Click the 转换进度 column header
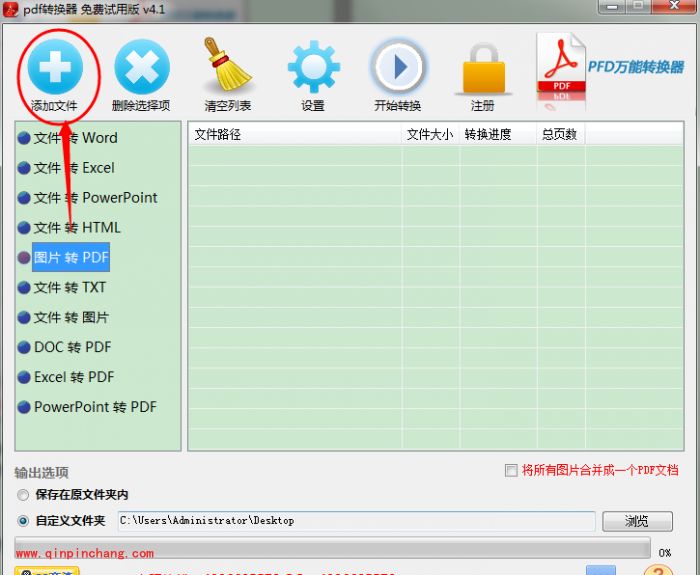This screenshot has width=700, height=575. click(x=498, y=134)
